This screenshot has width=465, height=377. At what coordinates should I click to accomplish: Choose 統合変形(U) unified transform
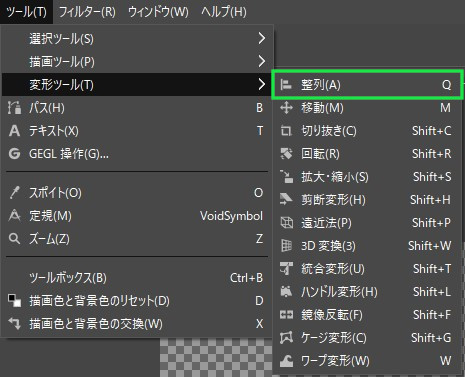[367, 269]
